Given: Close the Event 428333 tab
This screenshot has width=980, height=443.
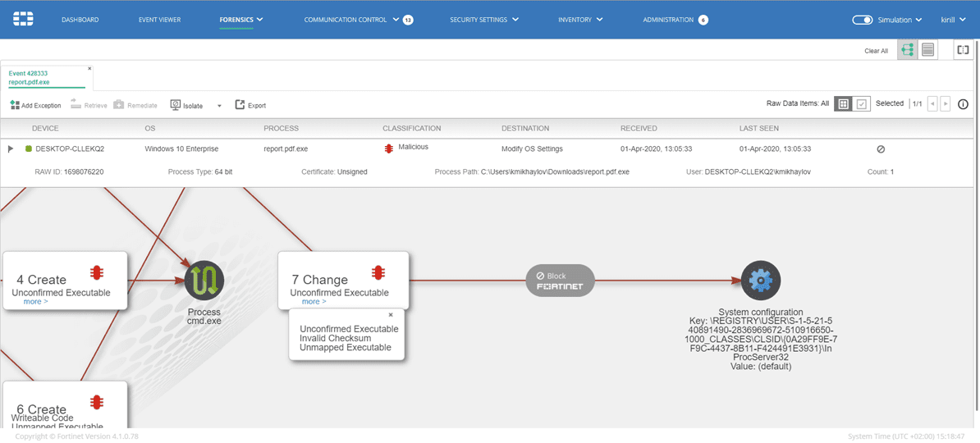Looking at the screenshot, I should (x=89, y=68).
